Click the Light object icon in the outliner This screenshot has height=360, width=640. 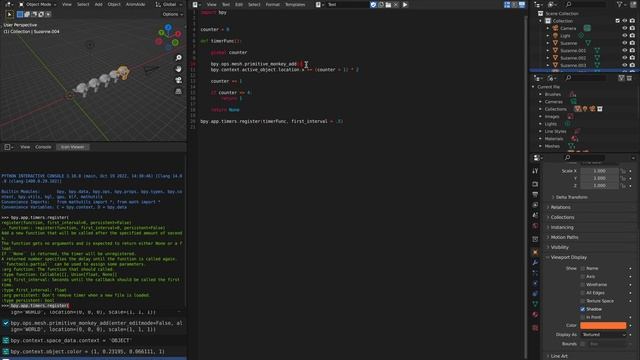(x=555, y=36)
